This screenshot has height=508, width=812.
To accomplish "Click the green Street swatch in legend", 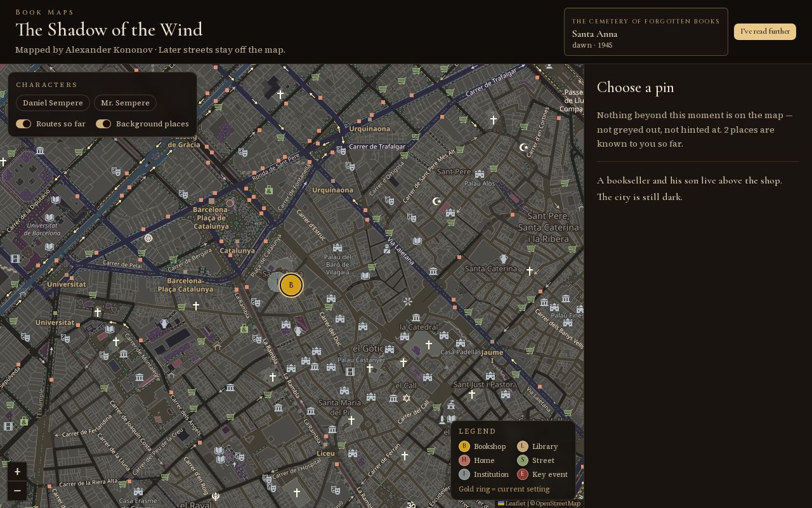I will pos(523,460).
